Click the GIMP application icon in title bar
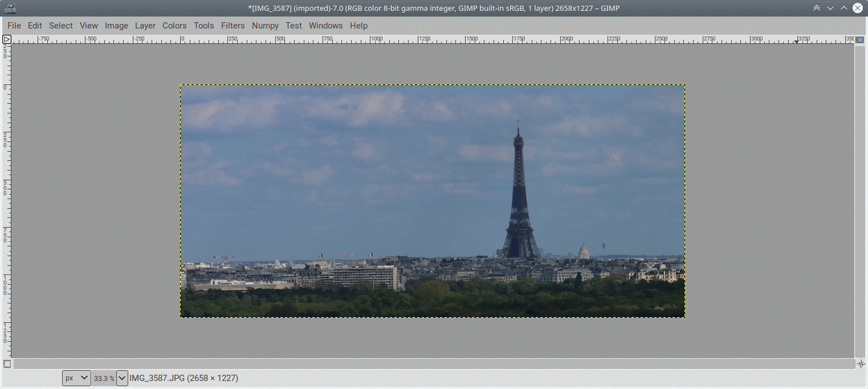Image resolution: width=868 pixels, height=389 pixels. click(10, 8)
